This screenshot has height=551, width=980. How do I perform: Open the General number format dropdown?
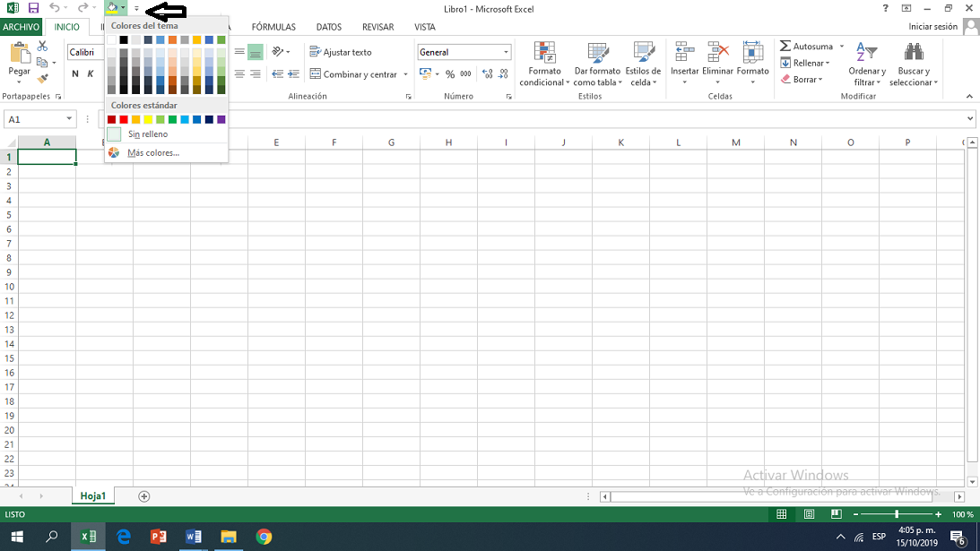[506, 52]
